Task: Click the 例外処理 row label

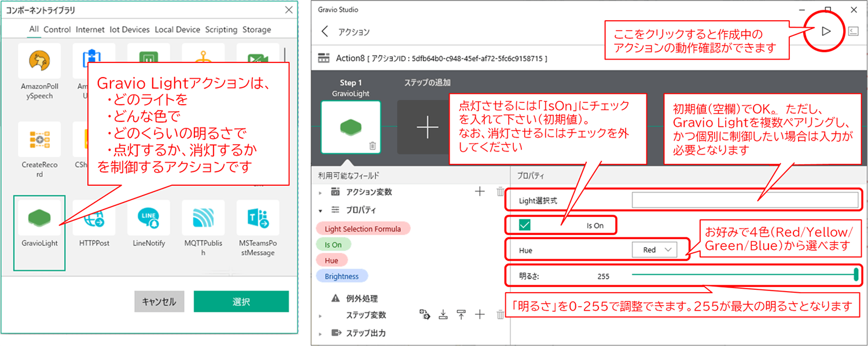Action: [362, 299]
